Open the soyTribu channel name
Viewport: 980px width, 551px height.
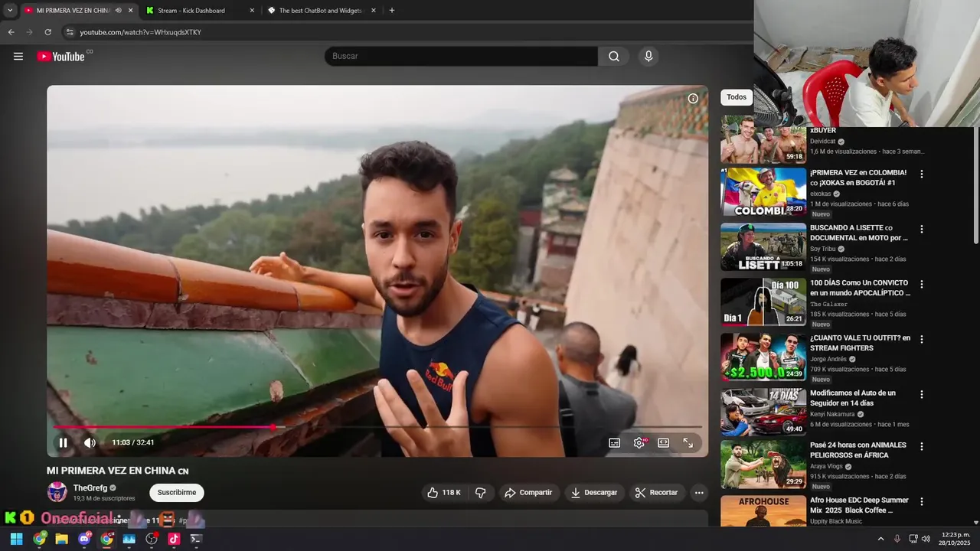823,249
